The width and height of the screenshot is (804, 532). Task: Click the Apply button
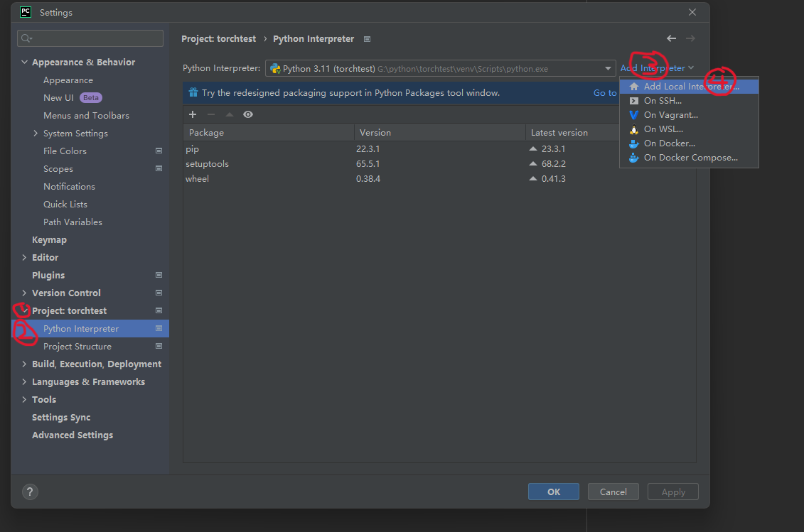pos(673,492)
